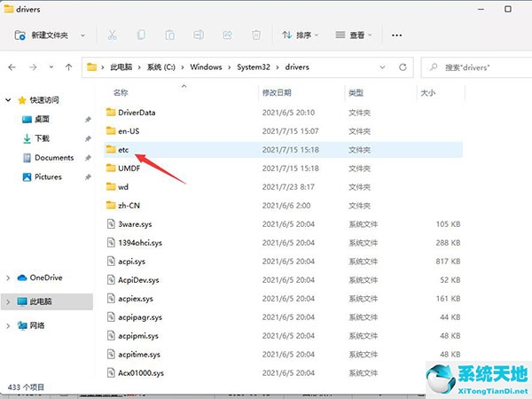Select the acpiex.sys file
Viewport: 532px width, 399px height.
click(x=284, y=299)
